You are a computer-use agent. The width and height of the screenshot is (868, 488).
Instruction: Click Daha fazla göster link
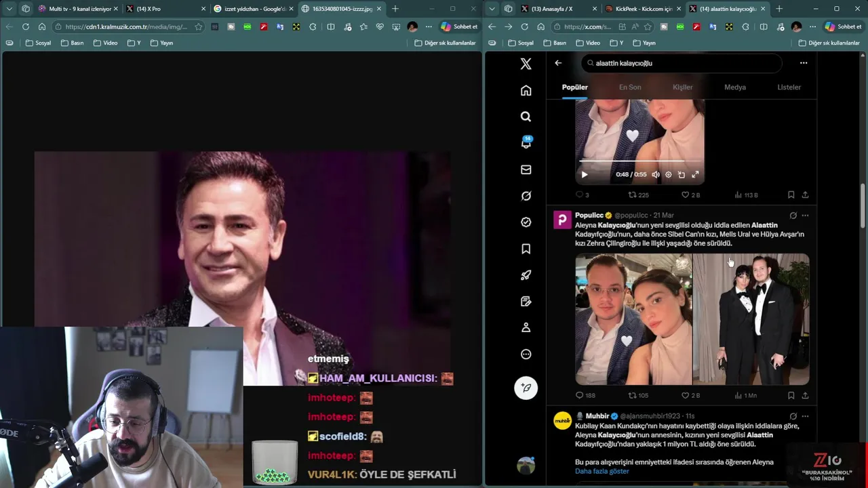(602, 471)
